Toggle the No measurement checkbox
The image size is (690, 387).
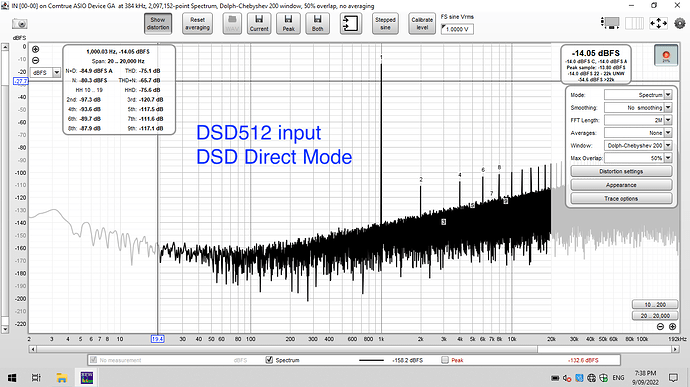click(x=93, y=360)
